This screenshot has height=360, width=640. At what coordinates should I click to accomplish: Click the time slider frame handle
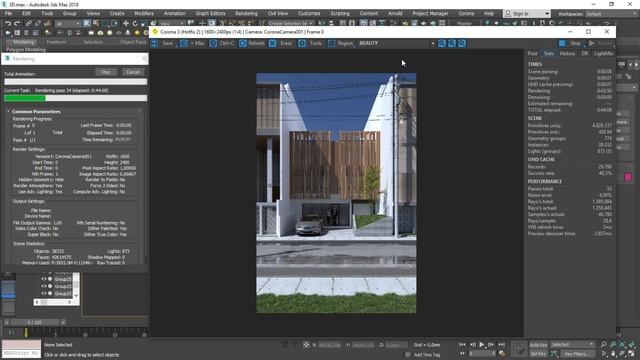(34, 322)
